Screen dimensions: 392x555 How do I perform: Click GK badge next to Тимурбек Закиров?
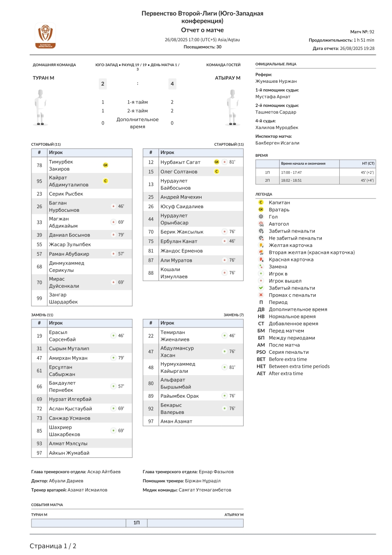coord(105,165)
